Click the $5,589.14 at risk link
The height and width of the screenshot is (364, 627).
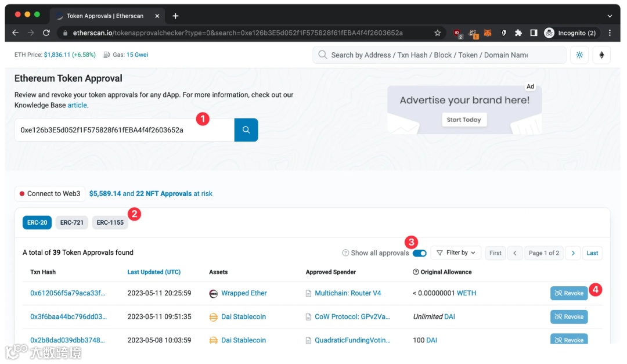tap(105, 193)
